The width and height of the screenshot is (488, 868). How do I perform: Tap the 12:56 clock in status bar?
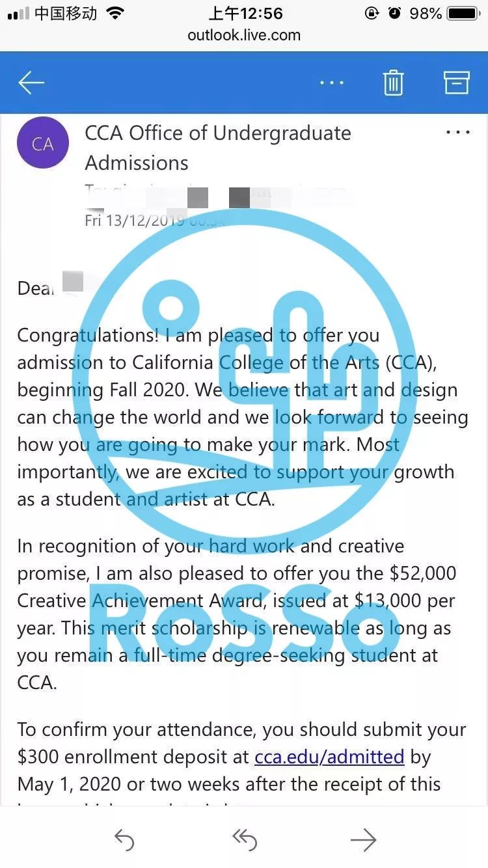click(x=245, y=13)
